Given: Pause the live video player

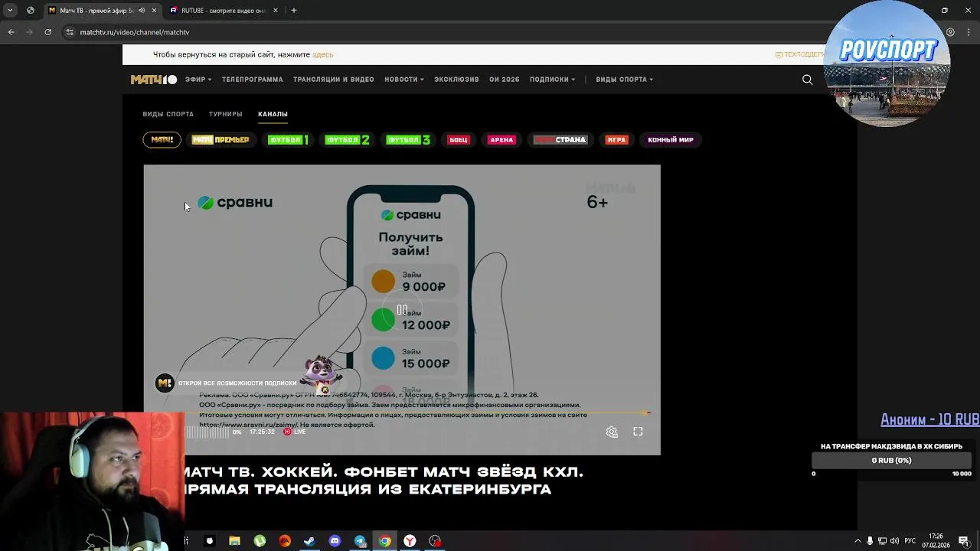Looking at the screenshot, I should pyautogui.click(x=402, y=310).
